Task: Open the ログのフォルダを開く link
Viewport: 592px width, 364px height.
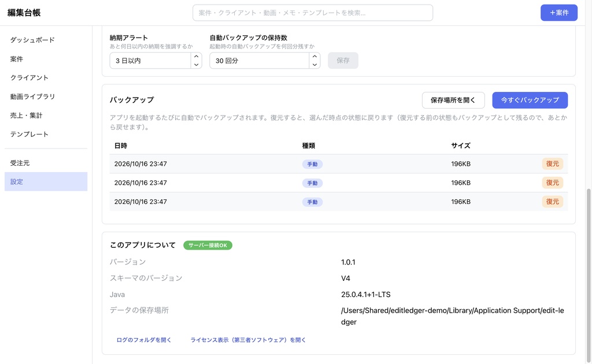Action: (144, 340)
